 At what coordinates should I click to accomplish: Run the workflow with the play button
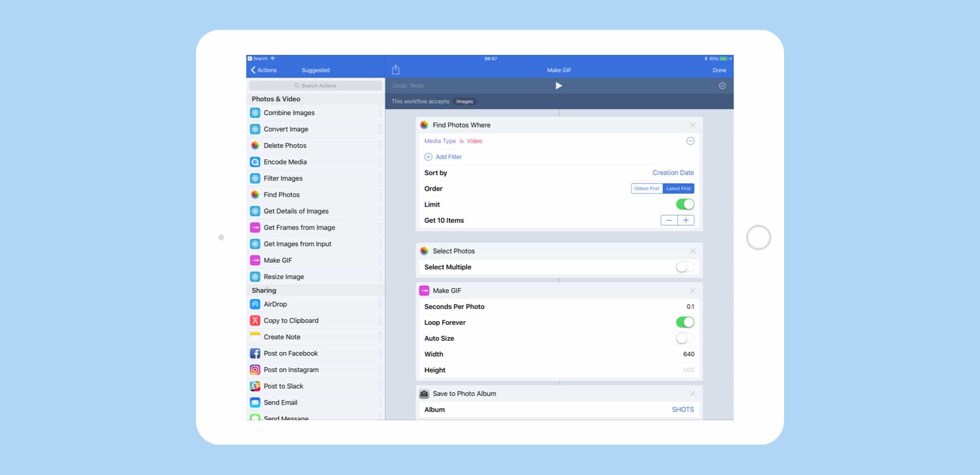(559, 86)
